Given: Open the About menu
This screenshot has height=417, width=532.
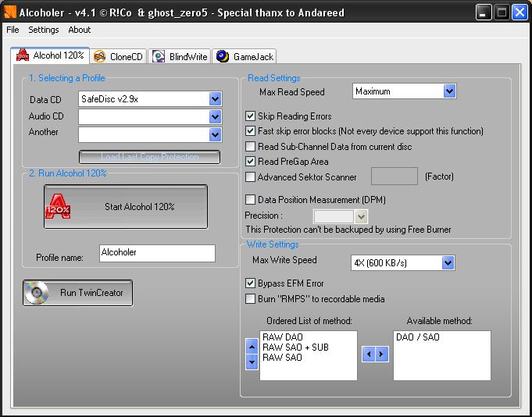Looking at the screenshot, I should pos(80,30).
